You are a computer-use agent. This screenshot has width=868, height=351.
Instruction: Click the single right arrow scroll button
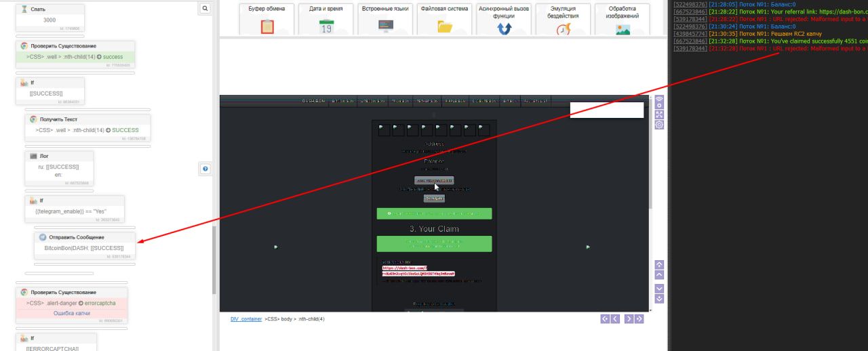point(629,318)
